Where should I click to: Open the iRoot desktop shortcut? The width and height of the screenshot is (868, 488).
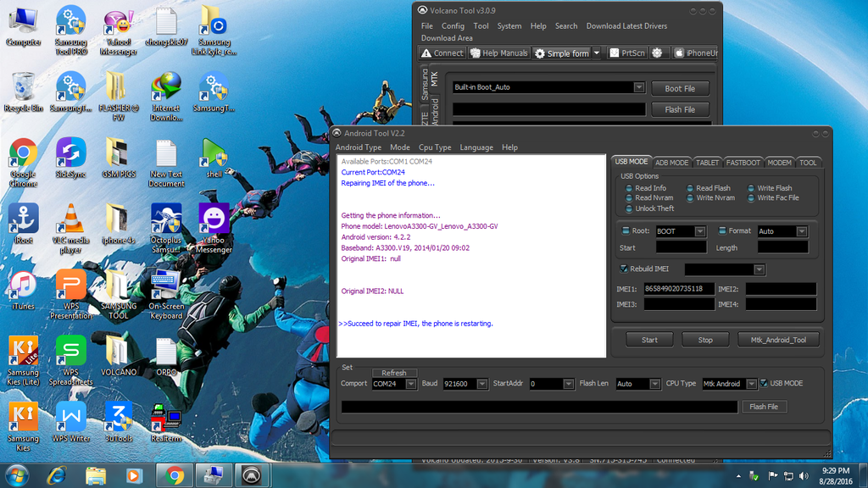(x=23, y=218)
